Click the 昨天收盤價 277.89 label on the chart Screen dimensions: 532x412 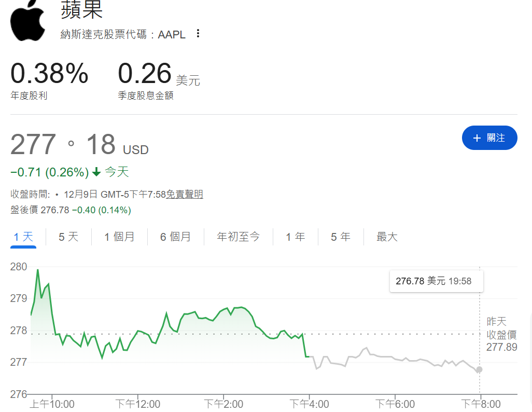pyautogui.click(x=501, y=334)
